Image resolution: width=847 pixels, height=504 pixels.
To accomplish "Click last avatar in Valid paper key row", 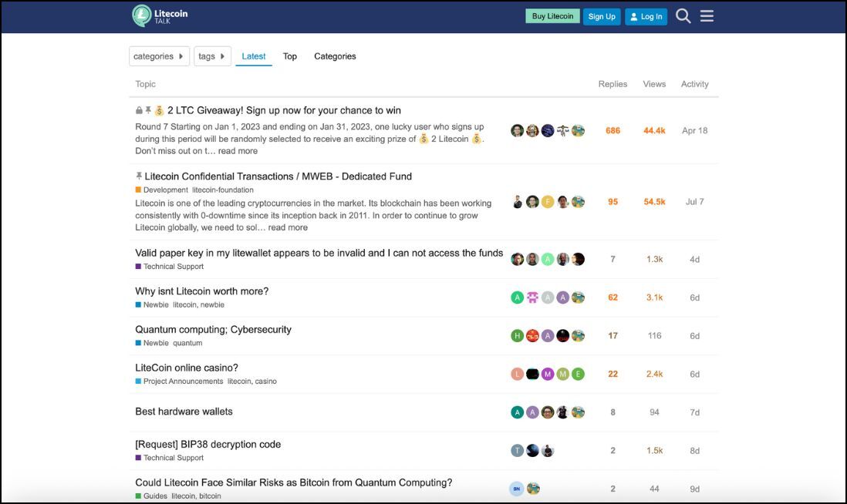I will [578, 259].
